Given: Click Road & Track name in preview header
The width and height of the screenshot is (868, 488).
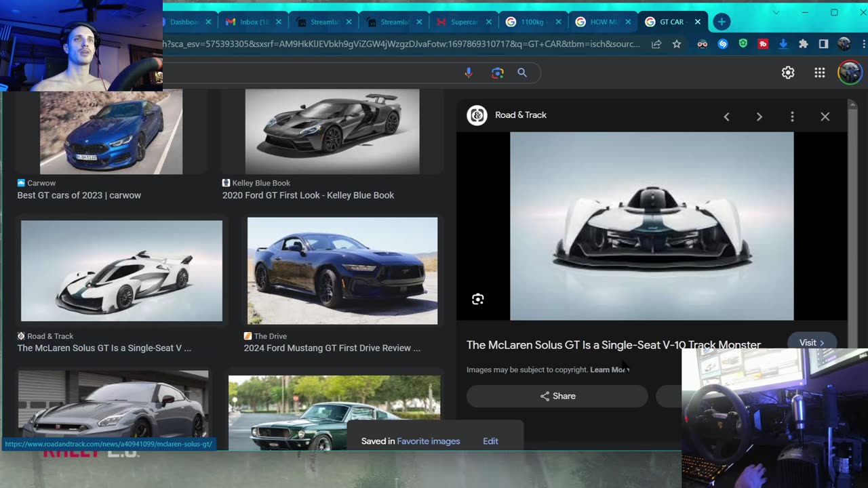Looking at the screenshot, I should (521, 115).
